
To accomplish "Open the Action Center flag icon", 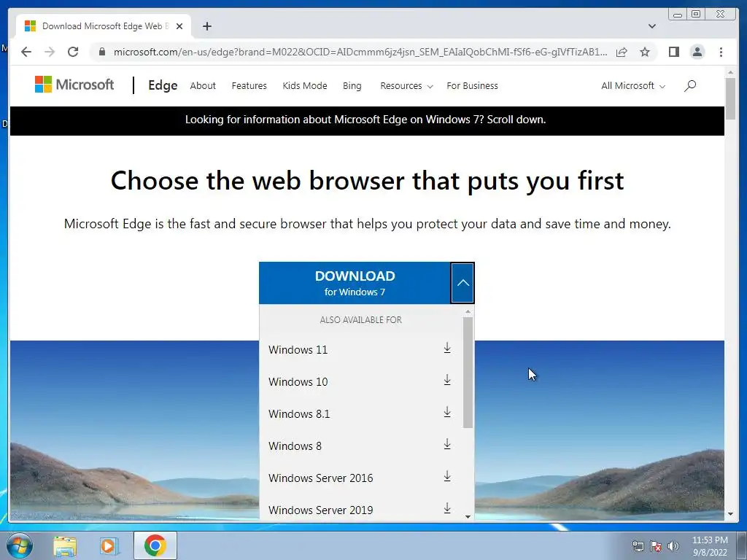I will click(656, 546).
